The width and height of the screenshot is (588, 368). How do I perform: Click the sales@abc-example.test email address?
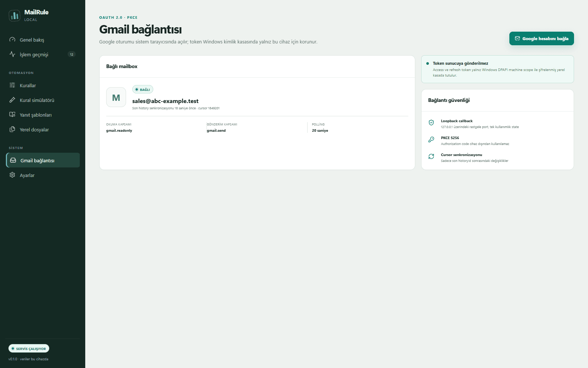coord(165,101)
